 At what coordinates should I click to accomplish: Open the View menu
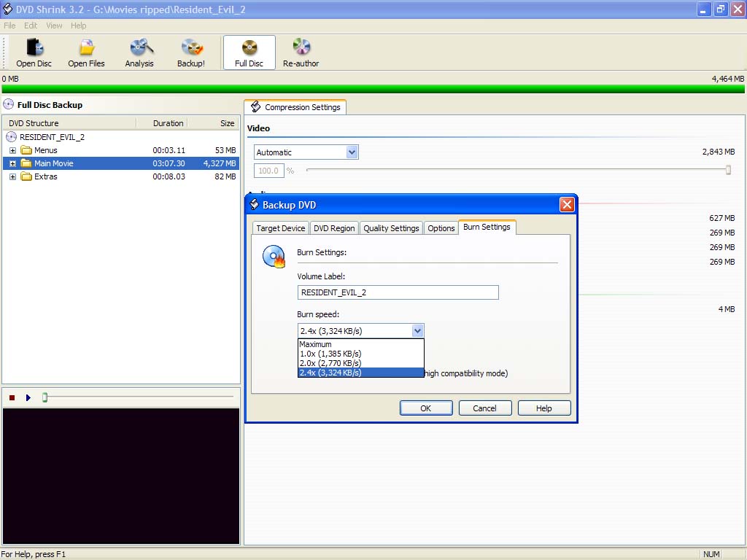click(x=54, y=26)
